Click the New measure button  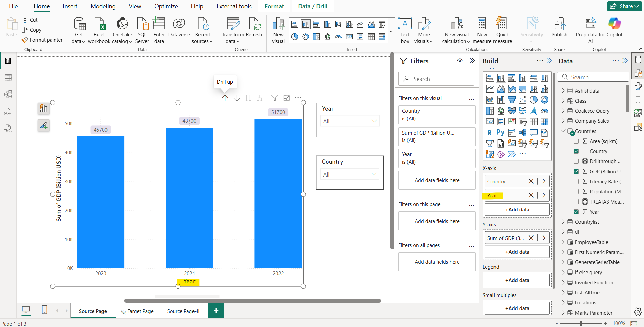482,30
